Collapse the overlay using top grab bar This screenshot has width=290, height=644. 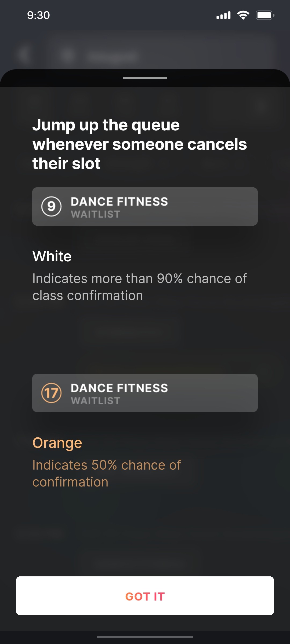point(145,78)
